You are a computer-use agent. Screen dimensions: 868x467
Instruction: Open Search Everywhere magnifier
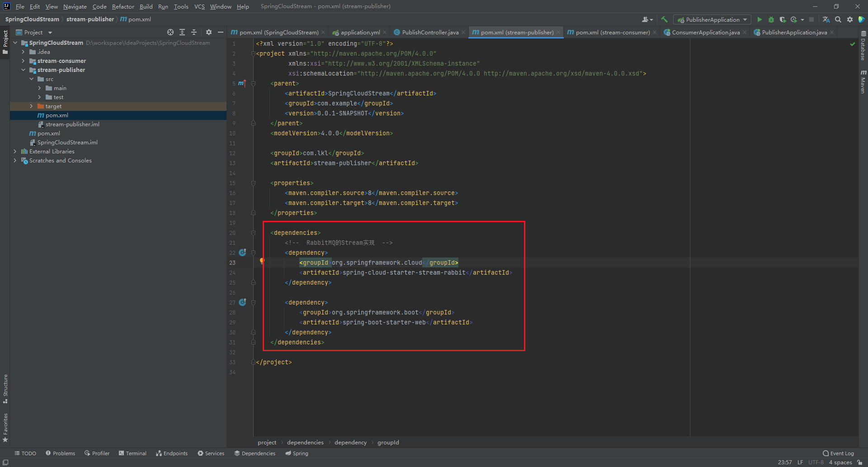[x=838, y=19]
